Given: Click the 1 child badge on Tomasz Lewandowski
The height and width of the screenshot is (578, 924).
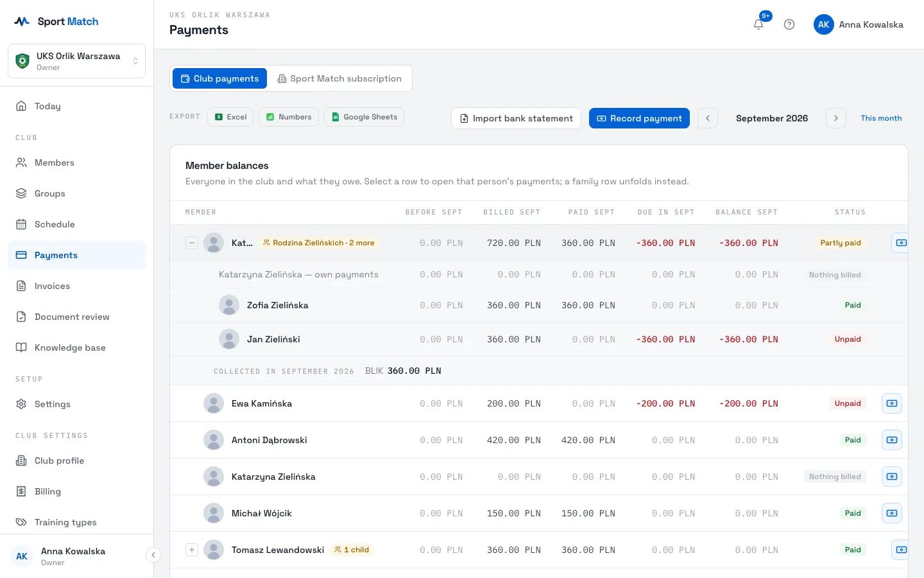Looking at the screenshot, I should tap(352, 550).
